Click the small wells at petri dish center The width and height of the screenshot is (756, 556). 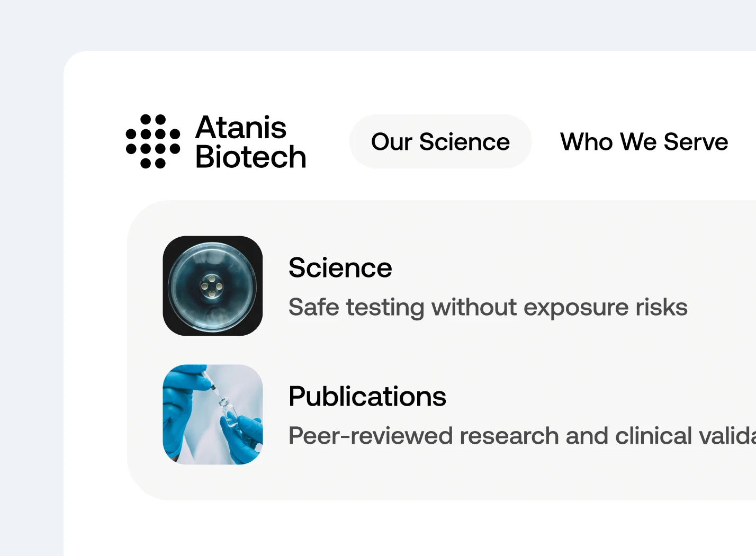(212, 286)
